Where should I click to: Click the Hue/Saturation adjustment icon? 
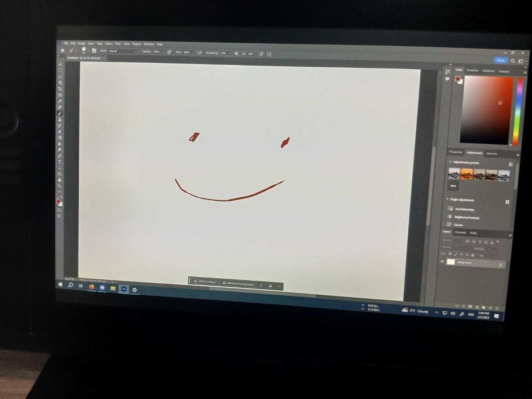(450, 208)
